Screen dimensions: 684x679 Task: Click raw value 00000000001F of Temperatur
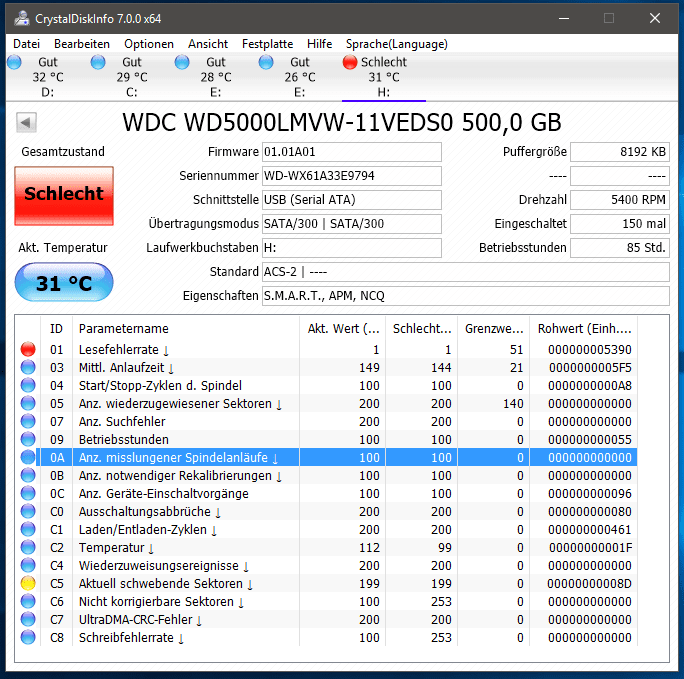pyautogui.click(x=591, y=547)
